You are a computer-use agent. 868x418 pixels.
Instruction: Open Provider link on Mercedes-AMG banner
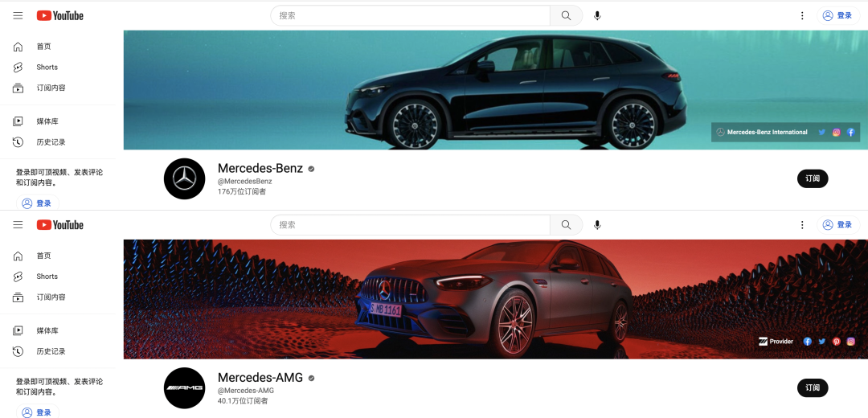pyautogui.click(x=776, y=342)
